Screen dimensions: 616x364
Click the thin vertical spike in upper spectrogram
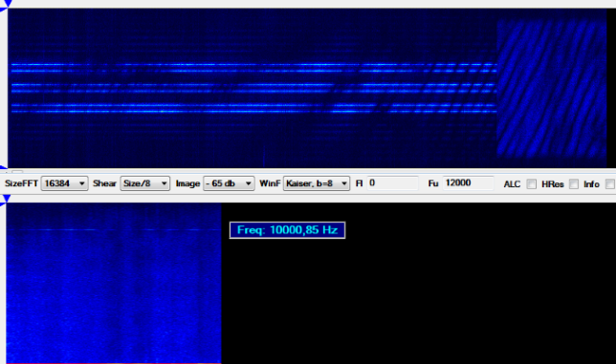[x=264, y=156]
